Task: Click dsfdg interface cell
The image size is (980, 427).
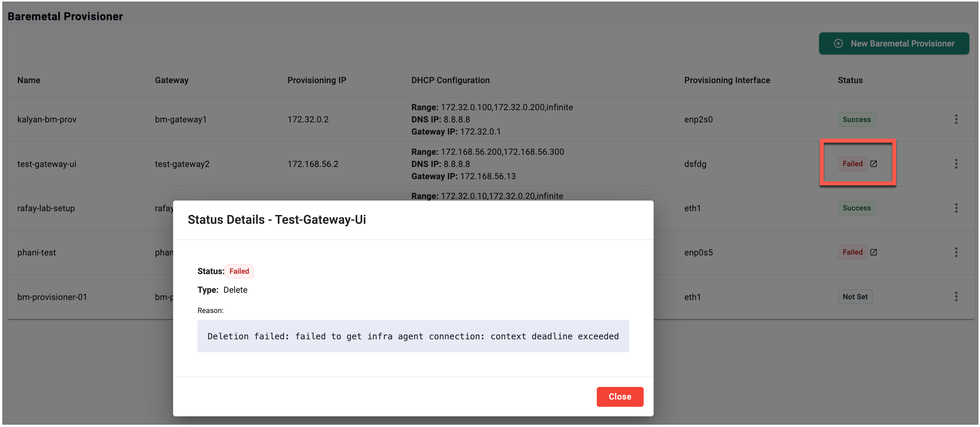Action: [695, 164]
